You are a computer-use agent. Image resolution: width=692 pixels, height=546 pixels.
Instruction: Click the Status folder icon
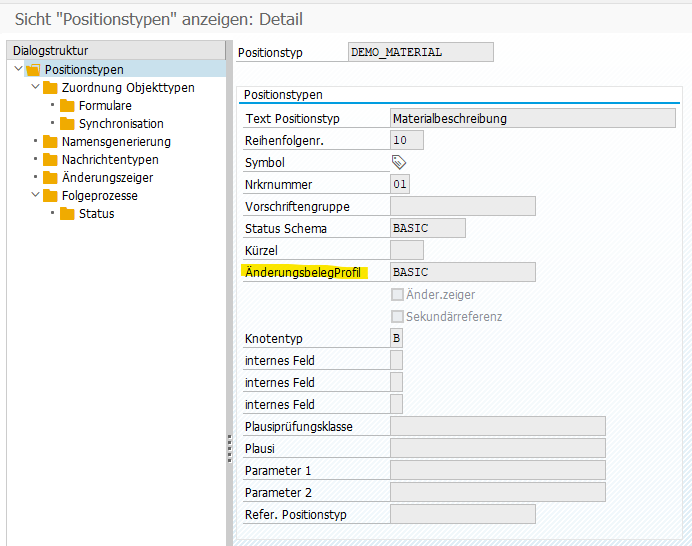(67, 214)
